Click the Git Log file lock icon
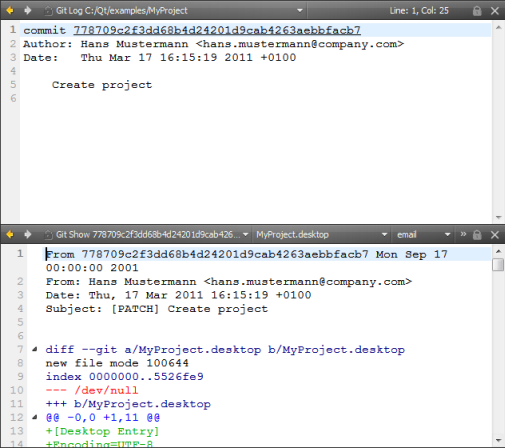 pos(477,11)
